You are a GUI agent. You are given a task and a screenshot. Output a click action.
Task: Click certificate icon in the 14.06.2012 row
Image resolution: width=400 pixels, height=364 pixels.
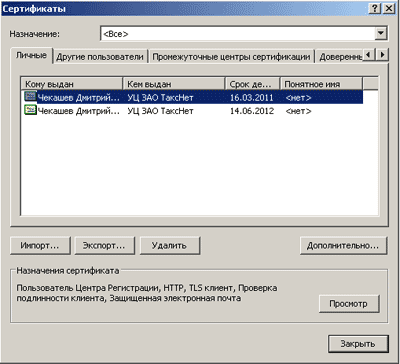(30, 111)
